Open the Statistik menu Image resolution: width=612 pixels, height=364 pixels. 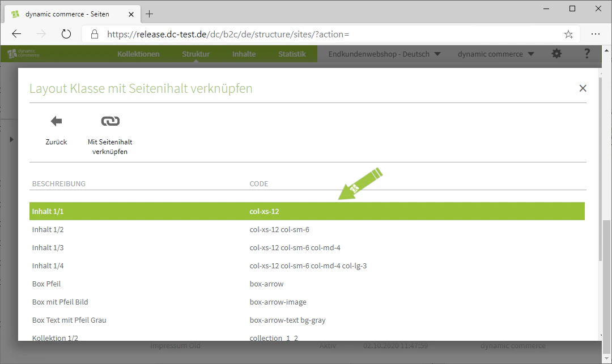coord(292,54)
